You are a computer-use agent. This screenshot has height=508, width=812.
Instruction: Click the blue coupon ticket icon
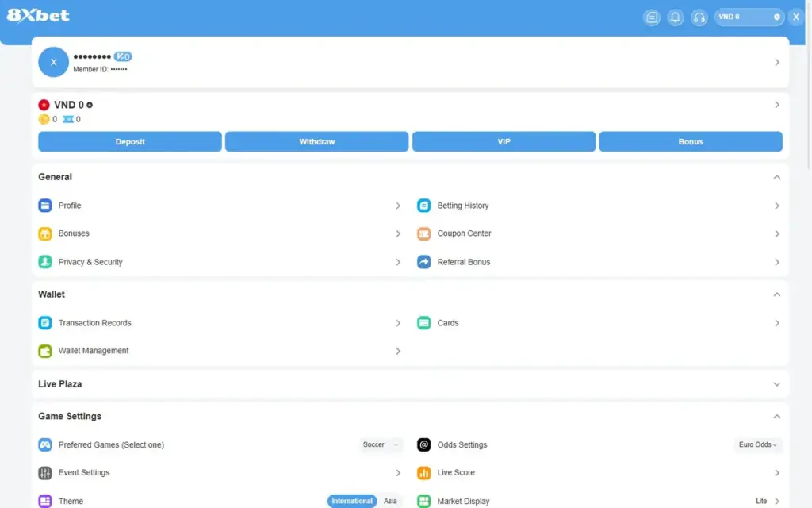click(x=68, y=119)
